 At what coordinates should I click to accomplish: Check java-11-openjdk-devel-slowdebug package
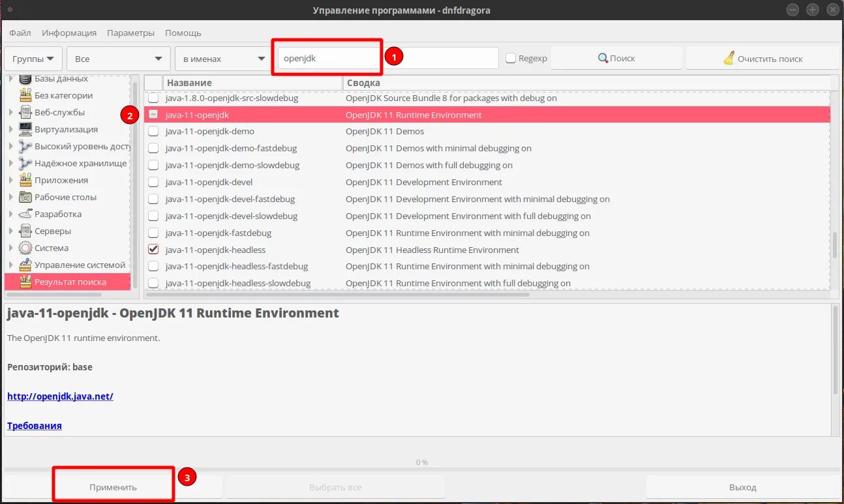pyautogui.click(x=153, y=216)
